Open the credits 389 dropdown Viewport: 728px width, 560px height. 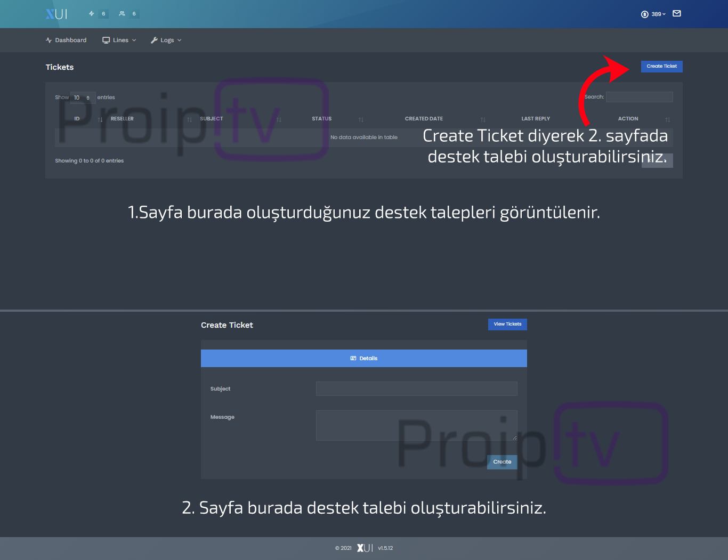653,14
